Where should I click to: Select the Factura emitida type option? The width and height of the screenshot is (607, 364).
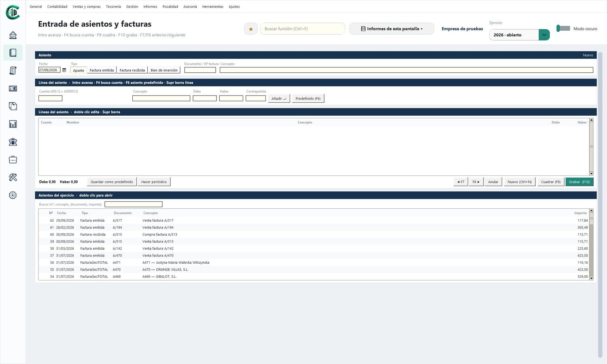tap(102, 70)
